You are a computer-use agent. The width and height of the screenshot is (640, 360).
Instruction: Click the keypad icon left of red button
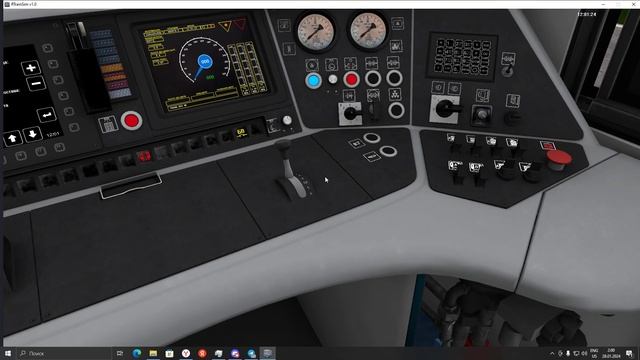click(108, 124)
